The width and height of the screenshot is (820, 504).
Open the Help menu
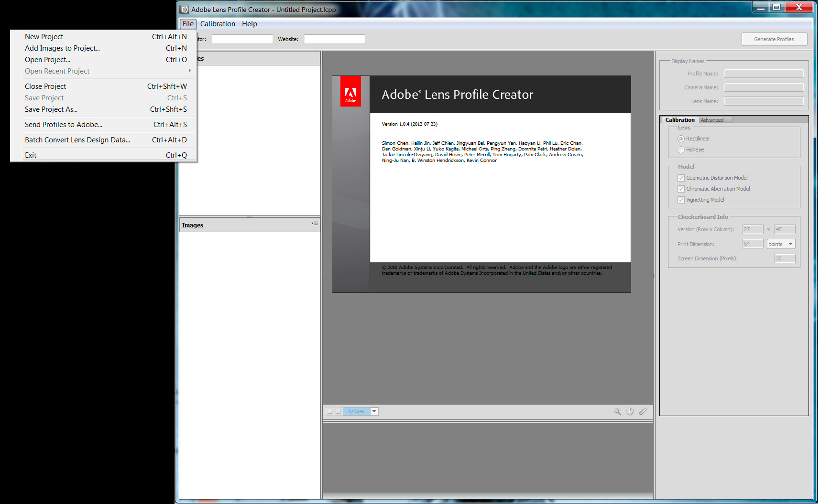click(x=249, y=24)
